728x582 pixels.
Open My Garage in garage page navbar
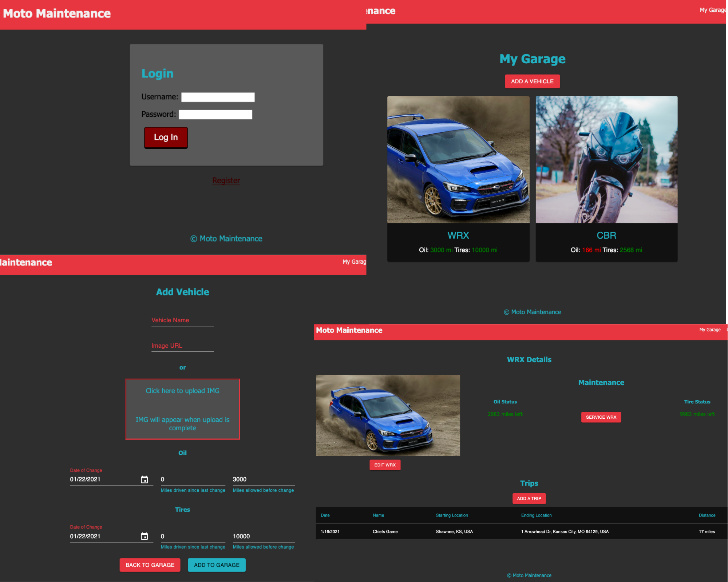click(712, 10)
